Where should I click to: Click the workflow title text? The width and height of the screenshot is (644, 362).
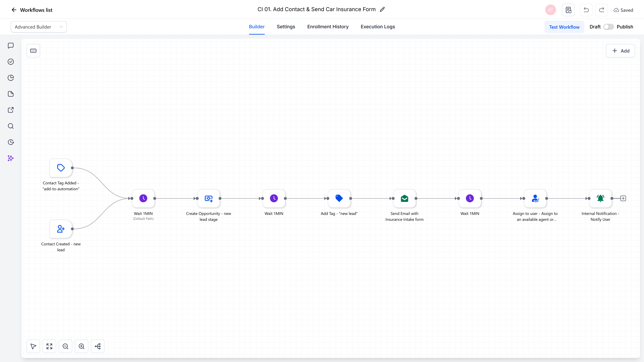point(316,9)
